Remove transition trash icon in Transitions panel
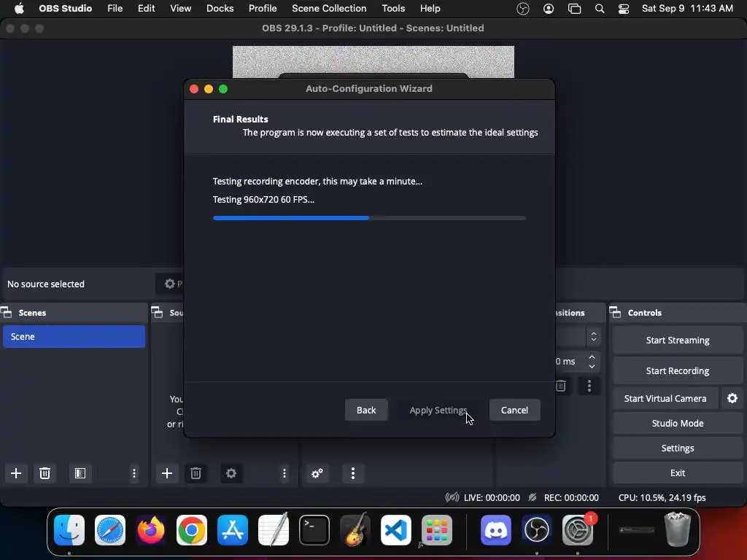747x560 pixels. pos(561,386)
